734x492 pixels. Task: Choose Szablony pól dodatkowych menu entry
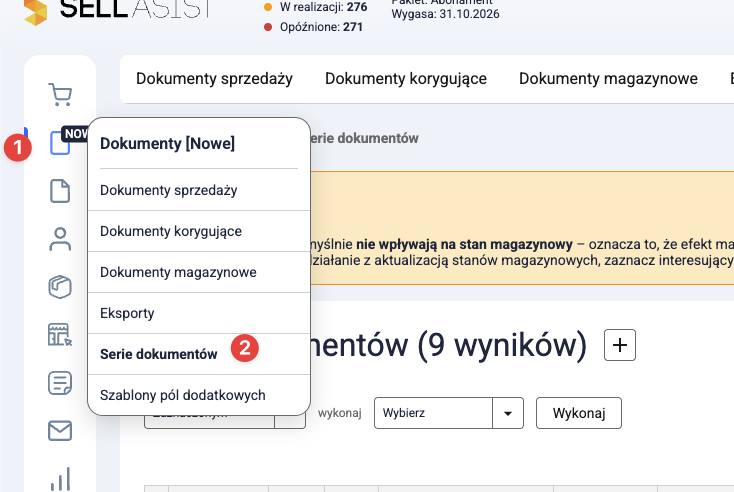click(182, 395)
